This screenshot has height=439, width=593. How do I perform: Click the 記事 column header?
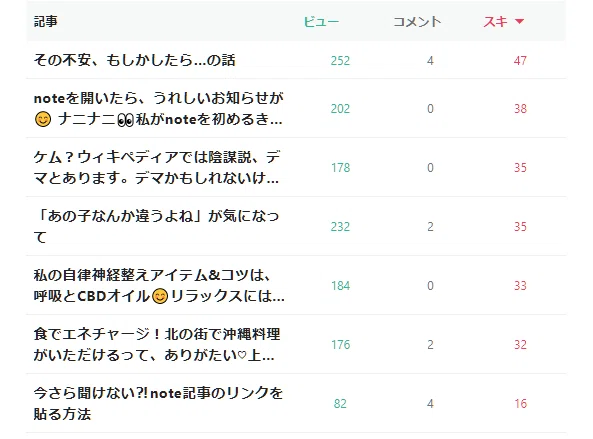[46, 22]
